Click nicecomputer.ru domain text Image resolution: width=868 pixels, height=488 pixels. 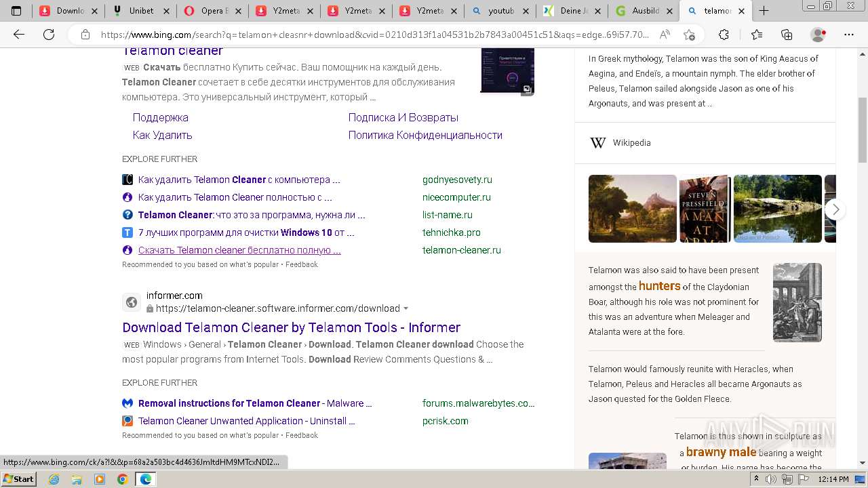click(456, 197)
